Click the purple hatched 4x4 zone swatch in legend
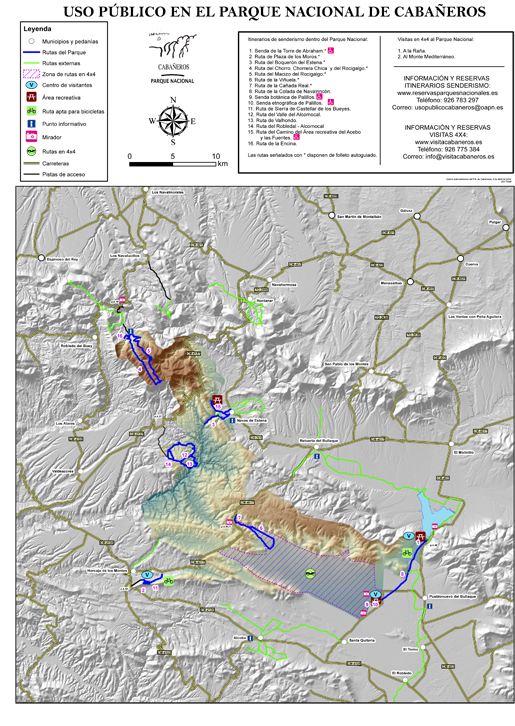 point(31,74)
